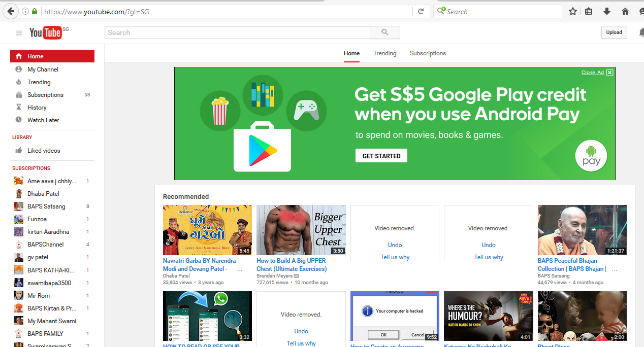Open the Your computer is hacked thumbnail
The height and width of the screenshot is (347, 644).
coord(395,316)
